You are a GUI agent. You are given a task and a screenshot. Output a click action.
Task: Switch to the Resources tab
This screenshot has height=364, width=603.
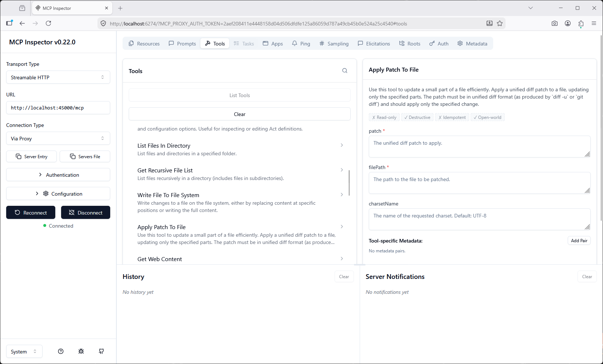point(144,44)
